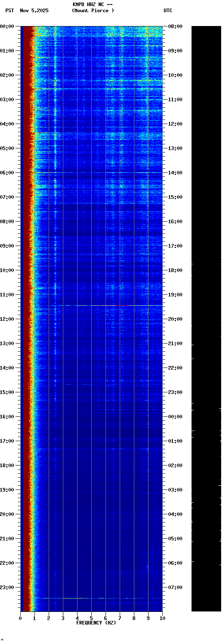This screenshot has height=644, width=224.
Task: Click the UTC time label '08:00'
Action: click(175, 26)
